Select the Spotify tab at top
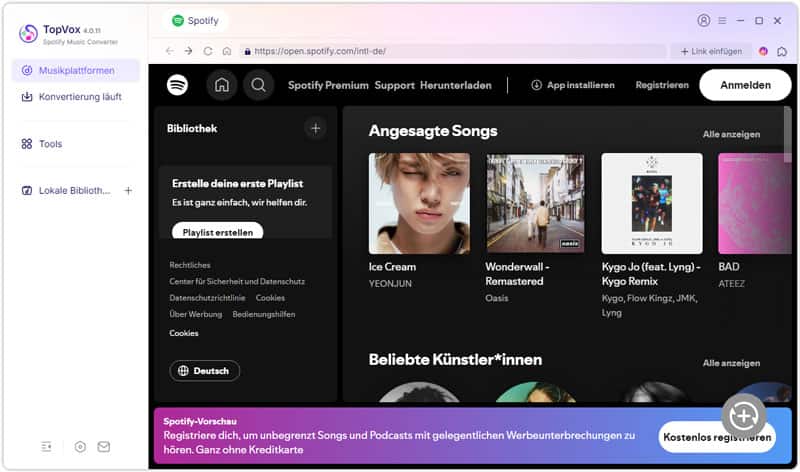800x472 pixels. (195, 20)
